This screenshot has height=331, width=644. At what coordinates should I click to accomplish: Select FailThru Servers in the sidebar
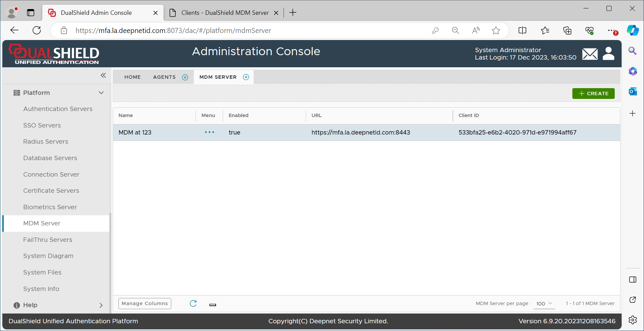48,240
